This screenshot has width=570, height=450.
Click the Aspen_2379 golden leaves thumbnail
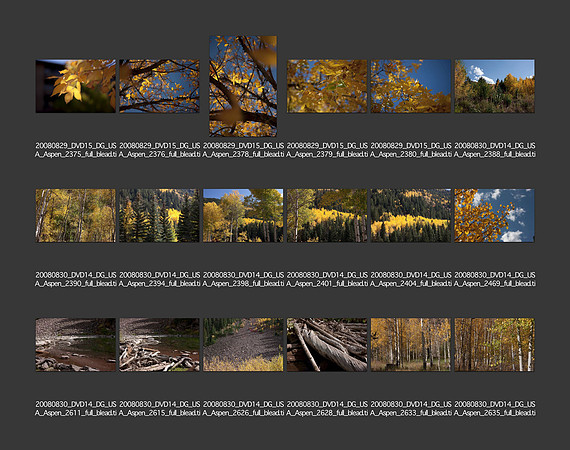pos(327,86)
